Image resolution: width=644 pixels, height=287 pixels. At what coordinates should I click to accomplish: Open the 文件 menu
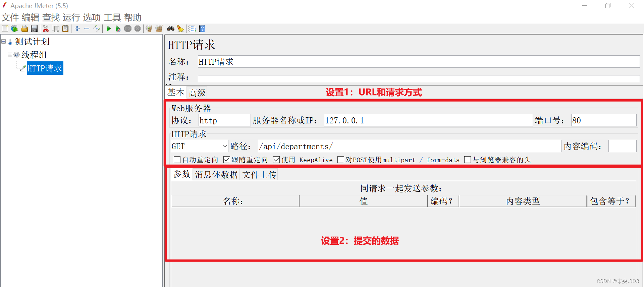[x=10, y=17]
